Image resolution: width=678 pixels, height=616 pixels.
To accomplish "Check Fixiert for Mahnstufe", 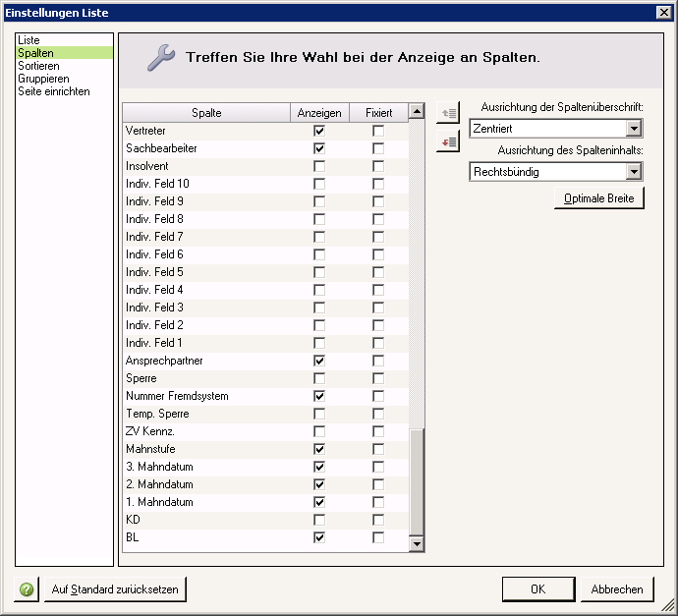I will click(378, 449).
